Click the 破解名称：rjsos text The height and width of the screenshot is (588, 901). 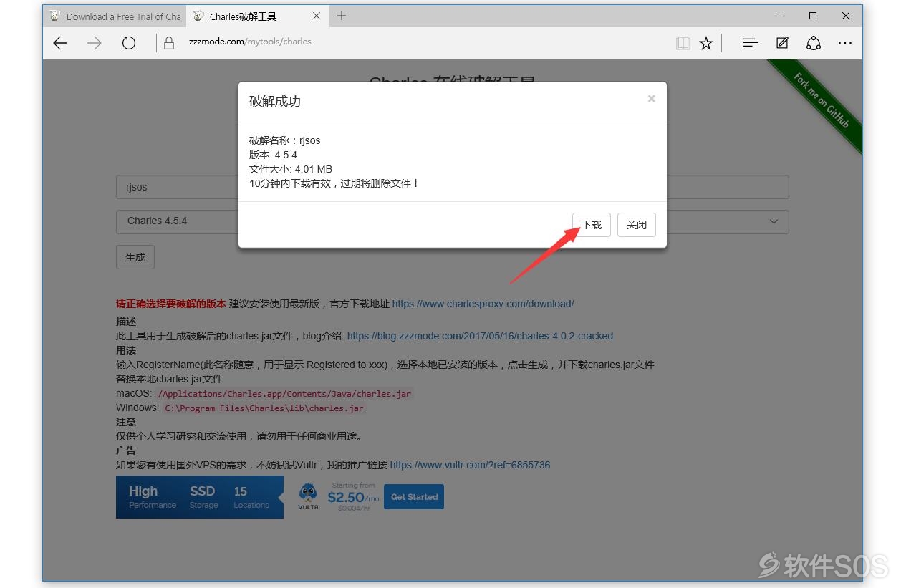click(285, 140)
